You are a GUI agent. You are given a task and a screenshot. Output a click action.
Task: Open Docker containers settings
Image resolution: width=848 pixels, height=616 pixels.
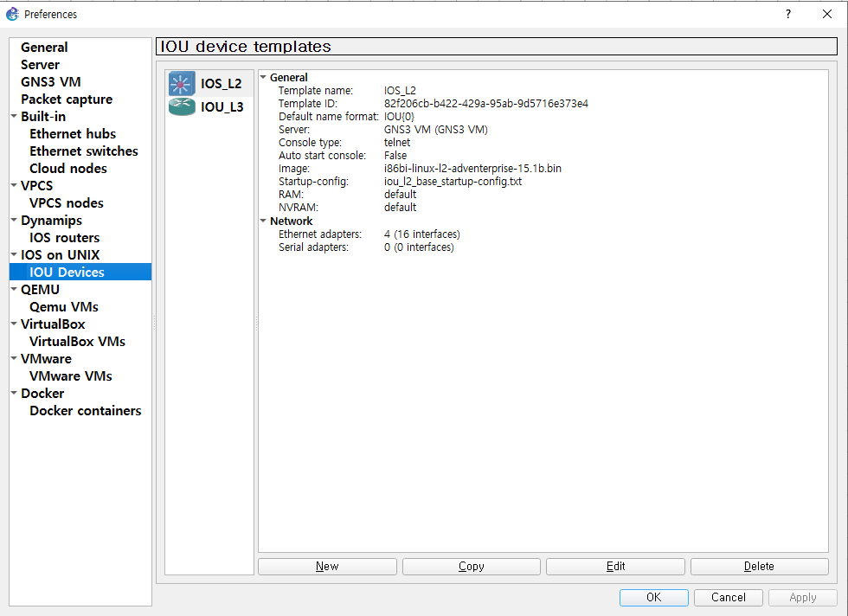pos(86,410)
